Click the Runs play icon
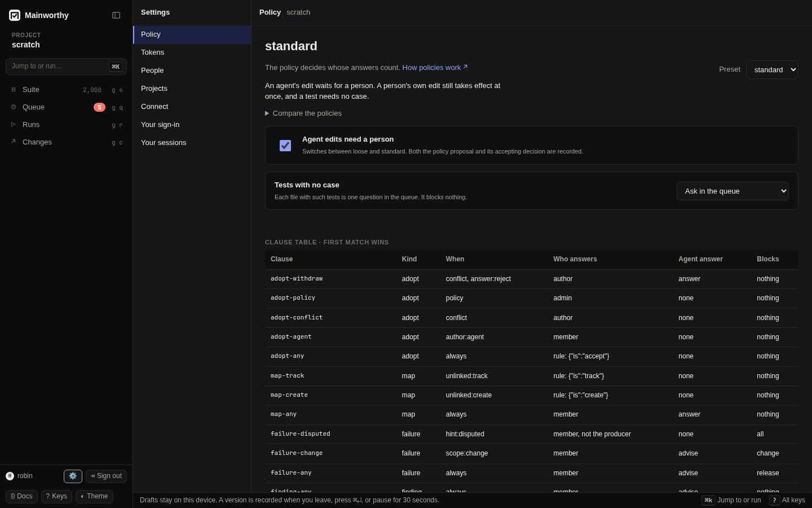812x508 pixels. coord(14,125)
